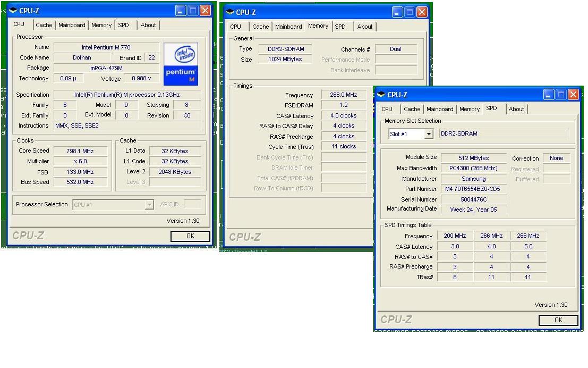Click Part Number M4 70T6554BZ0-CD5
Screen dimensions: 588x368
(474, 189)
